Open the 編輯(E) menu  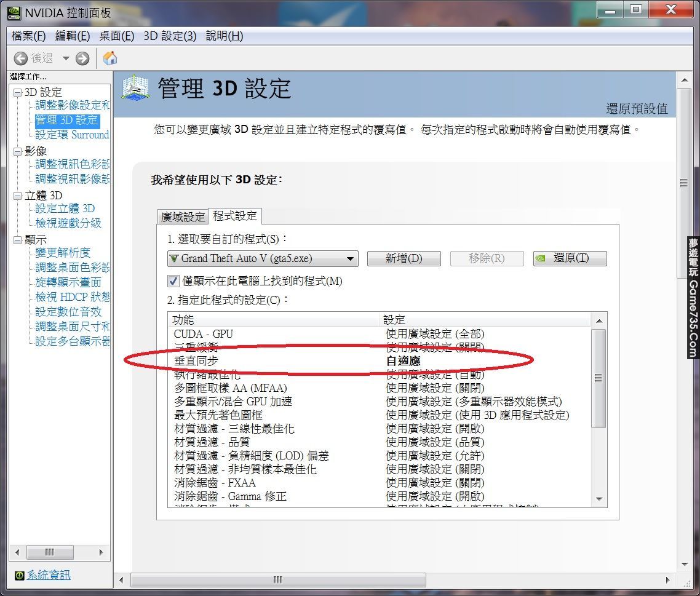click(73, 36)
